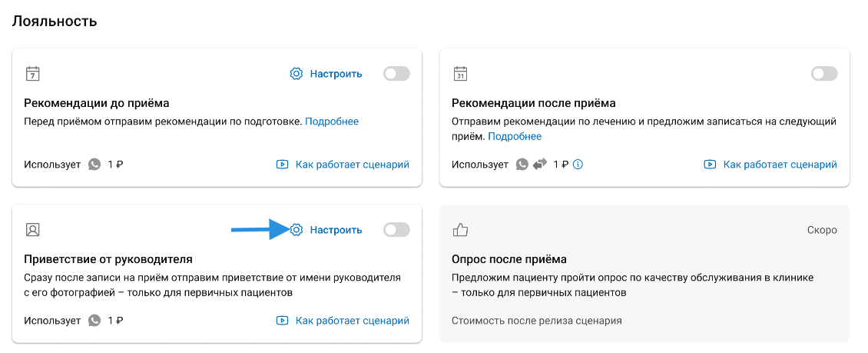Click the WhatsApp icon on the Приветствие от руководителя card
The image size is (868, 353).
[94, 320]
